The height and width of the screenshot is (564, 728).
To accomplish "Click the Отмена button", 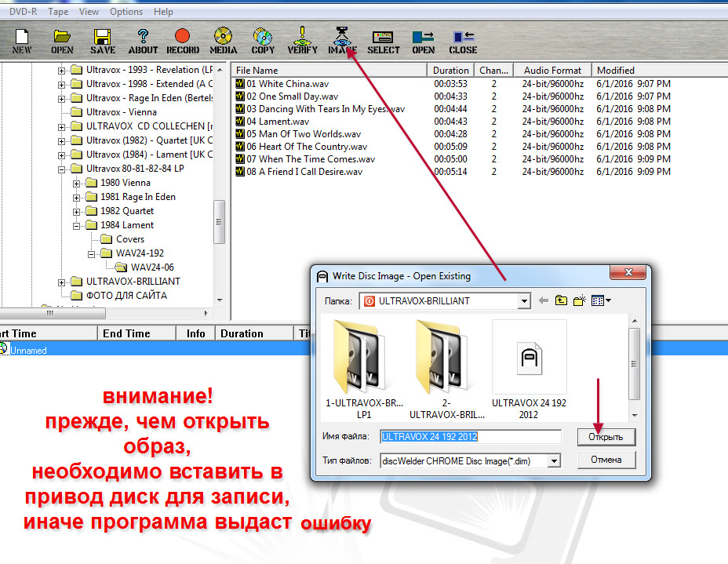I will tap(606, 460).
